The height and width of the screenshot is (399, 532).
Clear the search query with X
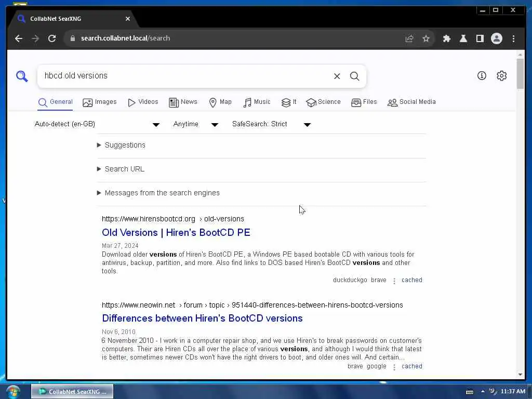[x=337, y=76]
